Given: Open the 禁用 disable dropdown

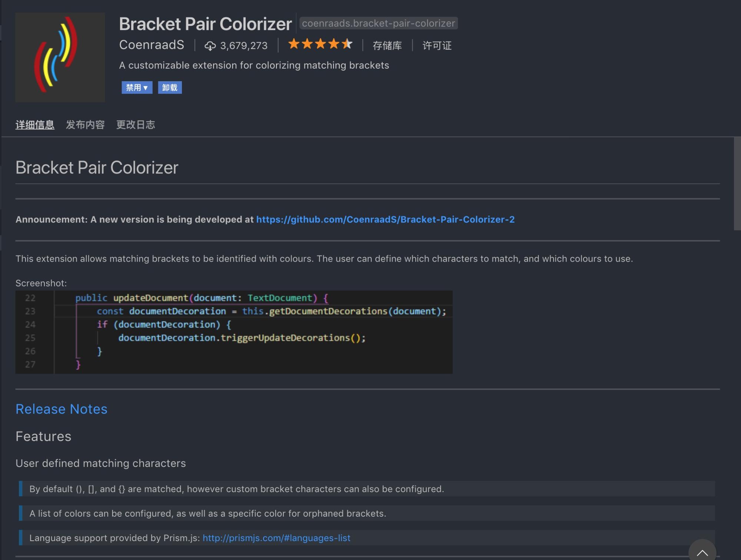Looking at the screenshot, I should click(x=137, y=87).
